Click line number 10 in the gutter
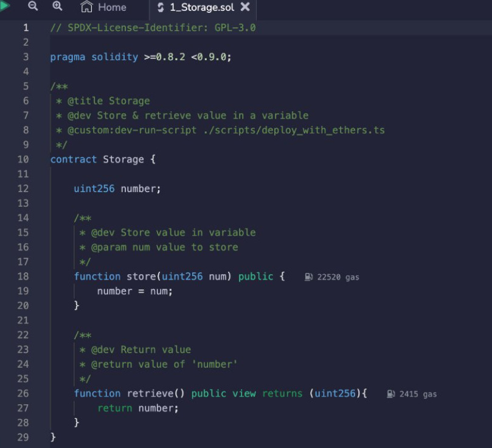This screenshot has height=448, width=492. tap(23, 159)
